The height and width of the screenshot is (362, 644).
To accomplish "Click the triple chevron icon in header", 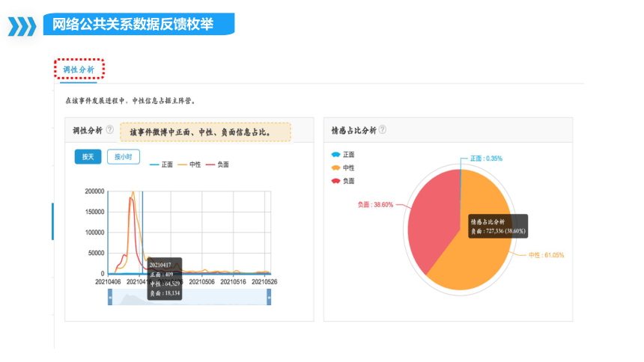I will click(22, 27).
